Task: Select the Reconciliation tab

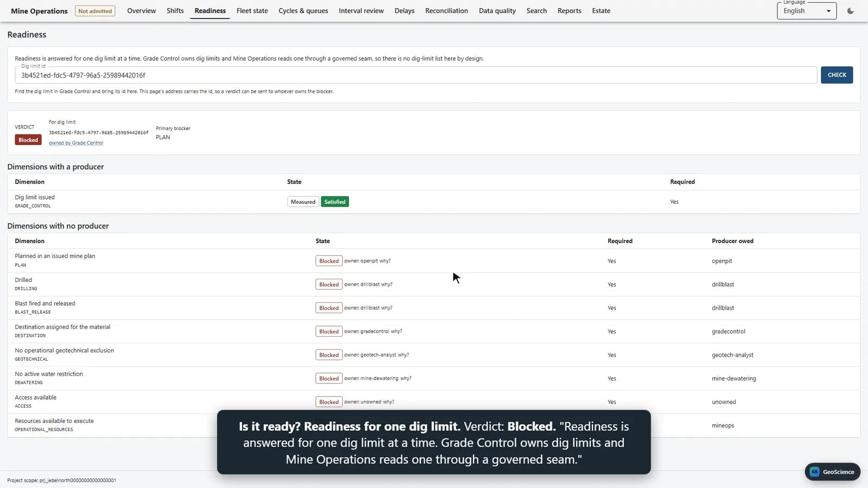Action: tap(446, 11)
